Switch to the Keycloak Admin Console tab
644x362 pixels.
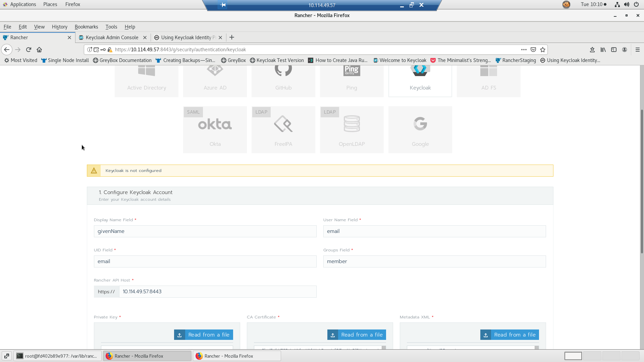pyautogui.click(x=112, y=37)
